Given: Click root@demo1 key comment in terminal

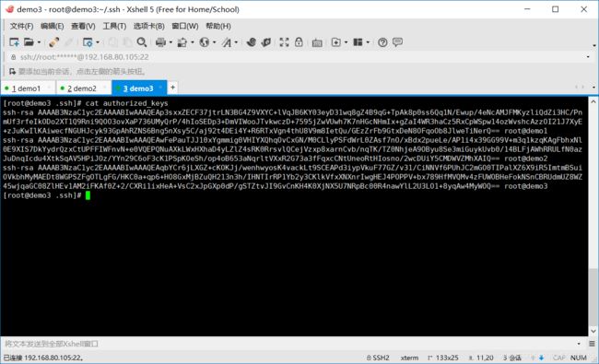Looking at the screenshot, I should click(x=525, y=131).
